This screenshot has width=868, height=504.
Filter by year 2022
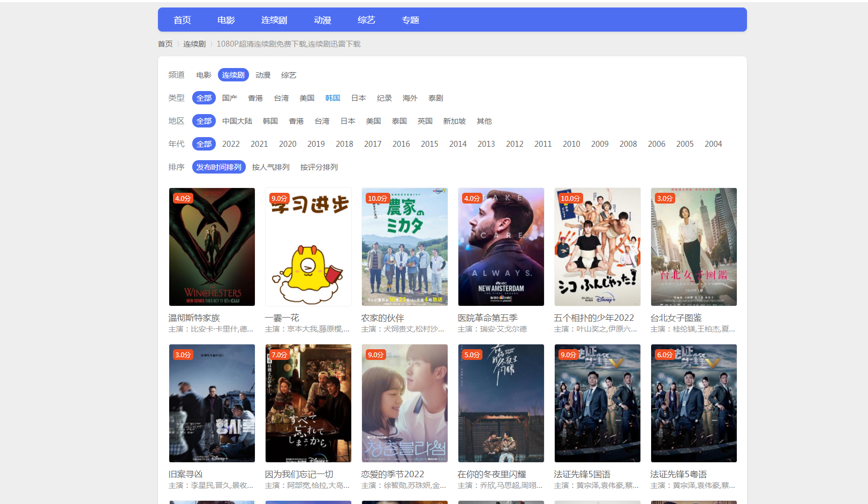[231, 144]
